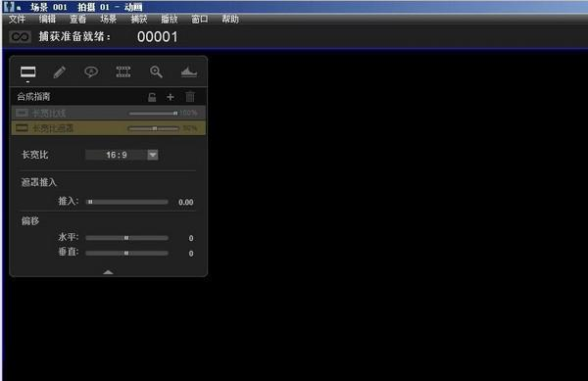Adjust the 水平 horizontal offset slider
Screen dimensions: 588x381
[127, 238]
